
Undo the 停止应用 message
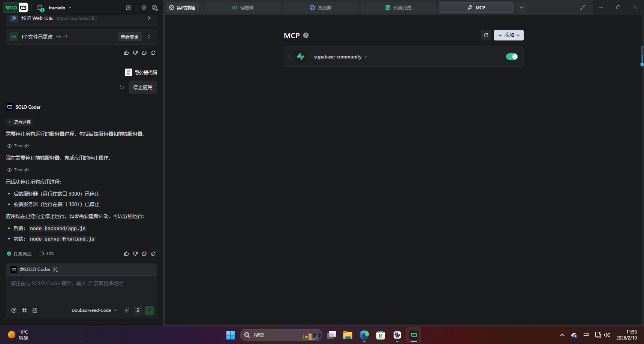tap(122, 87)
